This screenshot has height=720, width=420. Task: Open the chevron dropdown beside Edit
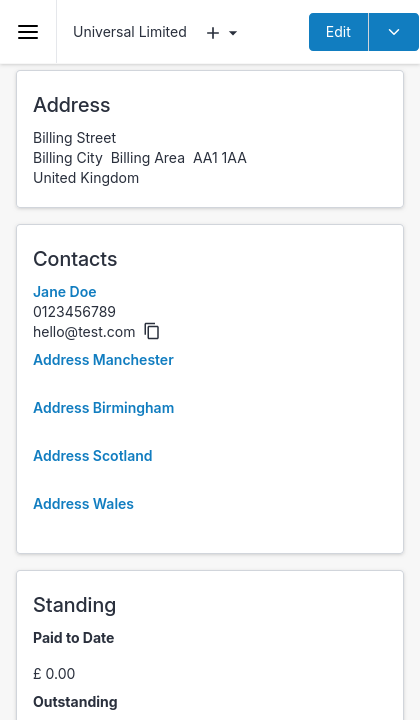coord(394,32)
